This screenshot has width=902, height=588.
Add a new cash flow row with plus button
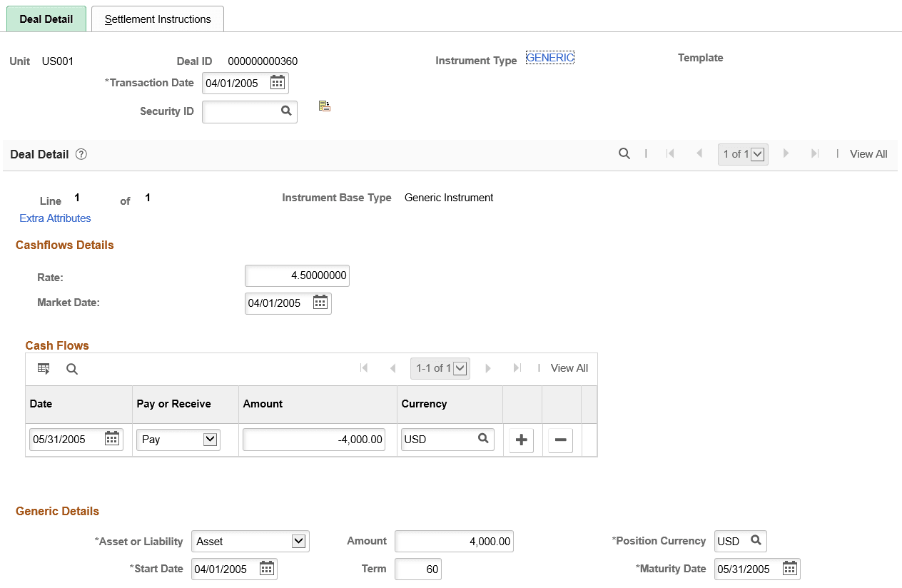pos(521,439)
